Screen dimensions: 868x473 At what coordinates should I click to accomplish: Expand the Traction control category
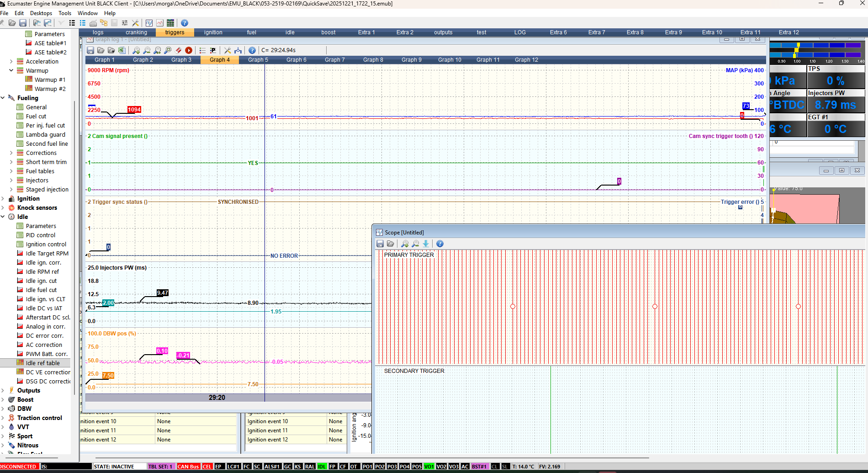click(x=3, y=418)
